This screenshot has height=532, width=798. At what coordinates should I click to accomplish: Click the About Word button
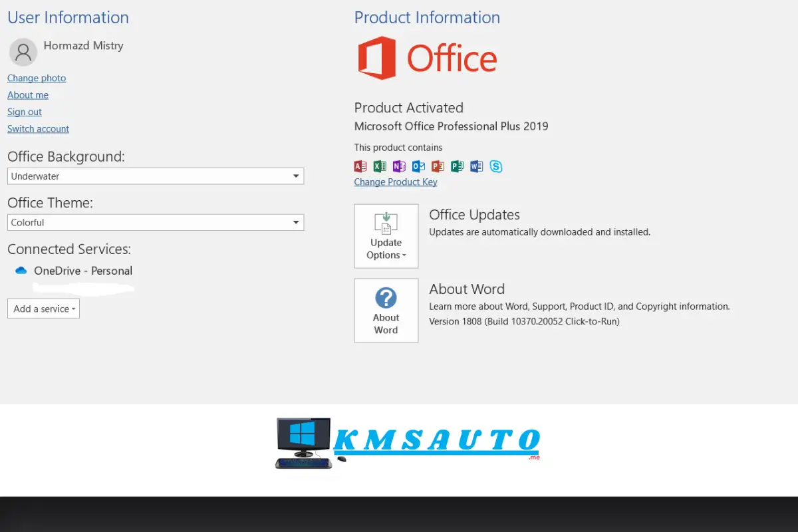tap(386, 311)
